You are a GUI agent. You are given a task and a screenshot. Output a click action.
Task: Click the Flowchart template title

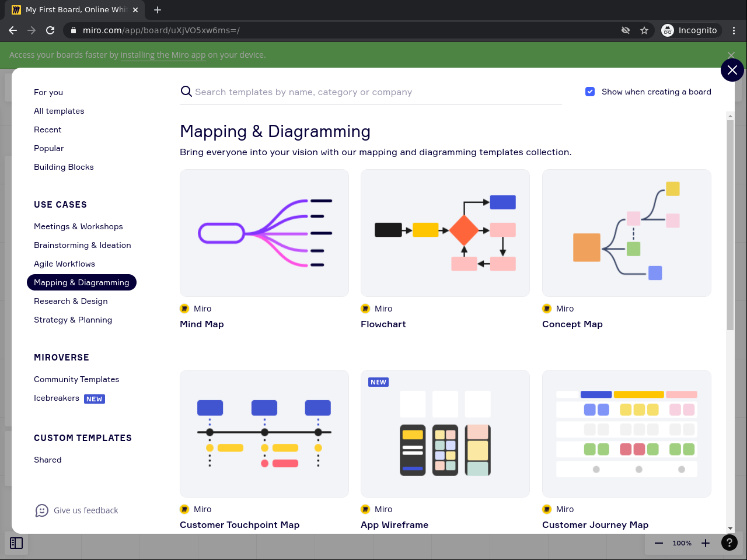tap(383, 324)
